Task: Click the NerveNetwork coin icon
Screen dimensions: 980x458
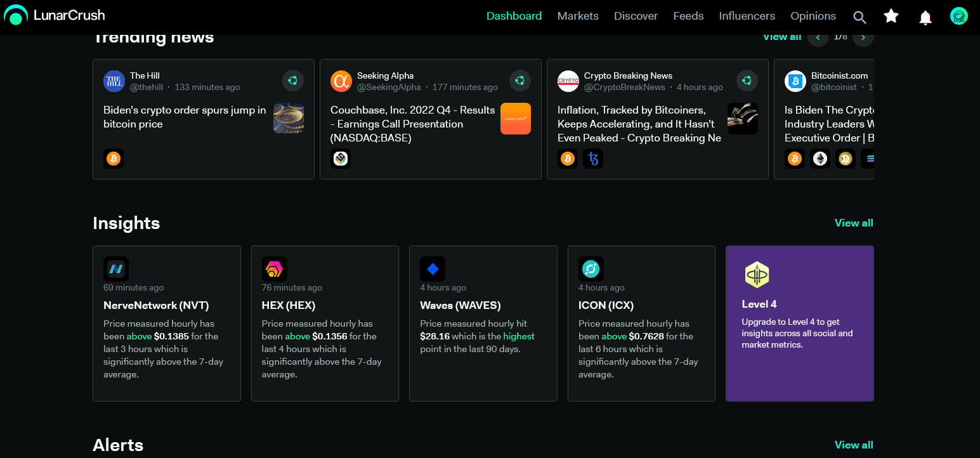Action: (116, 269)
